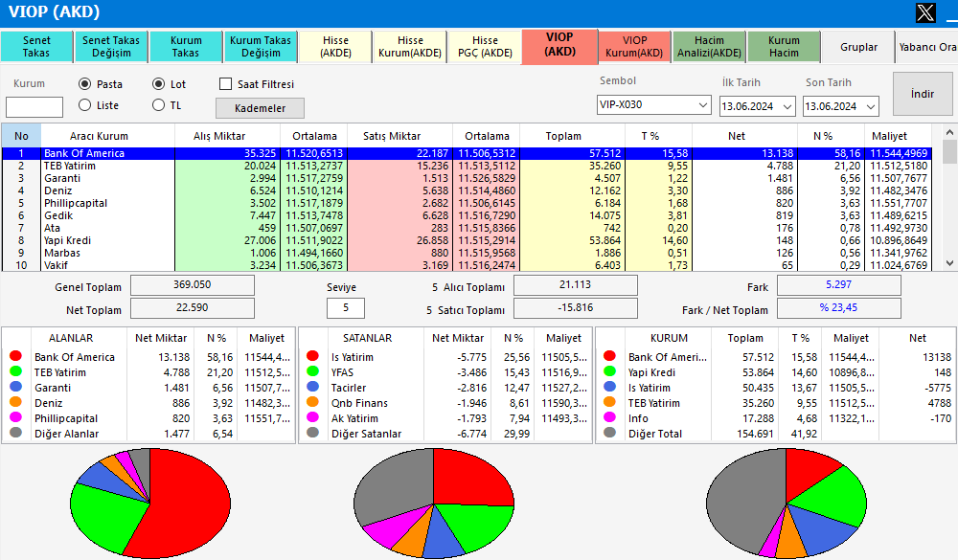Select the Pasta radio button
The image size is (958, 560).
click(x=85, y=83)
